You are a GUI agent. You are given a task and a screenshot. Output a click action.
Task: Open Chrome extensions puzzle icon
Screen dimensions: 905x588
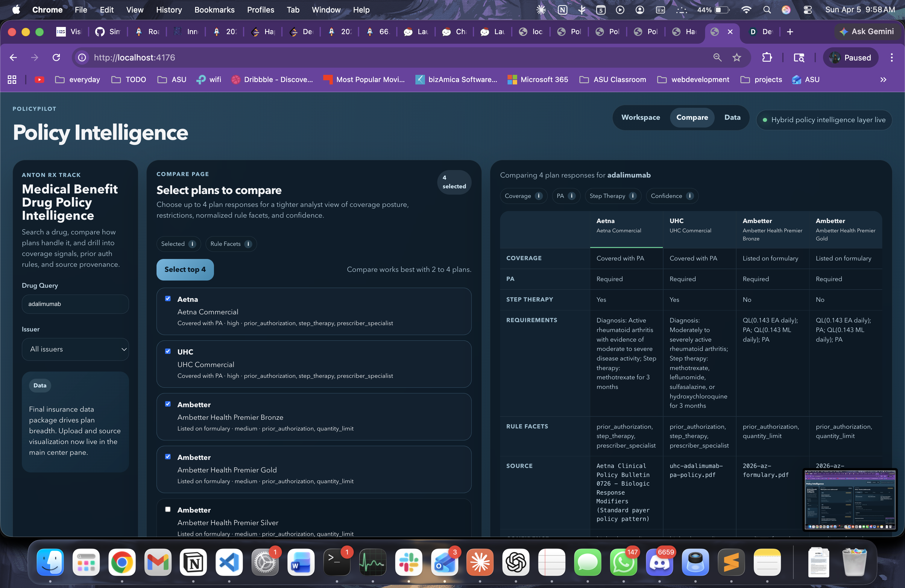767,57
